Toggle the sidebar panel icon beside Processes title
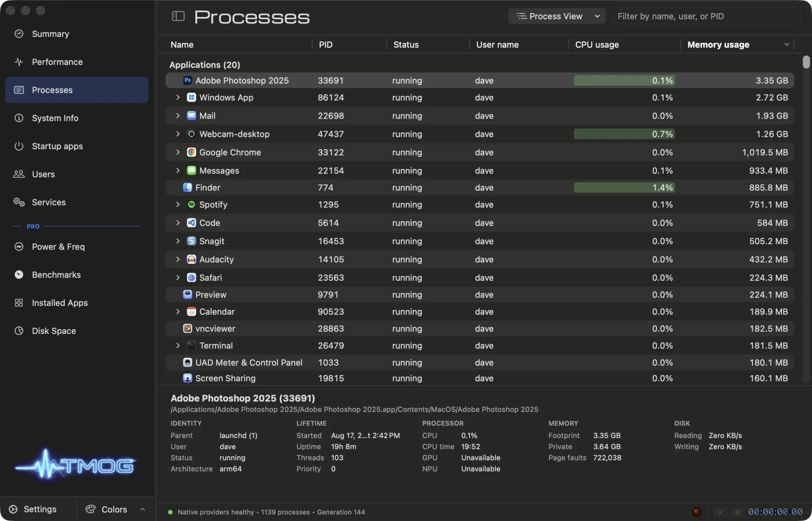The width and height of the screenshot is (812, 521). tap(178, 16)
